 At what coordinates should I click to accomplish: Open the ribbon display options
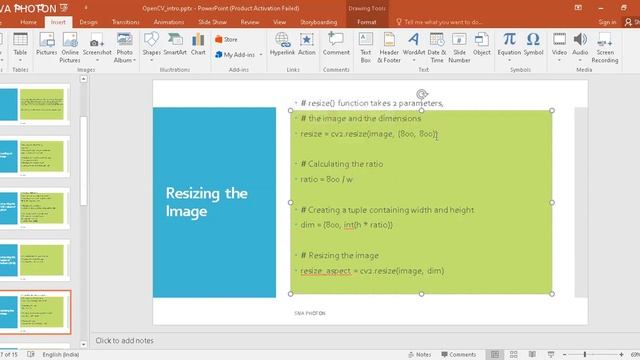tap(578, 8)
